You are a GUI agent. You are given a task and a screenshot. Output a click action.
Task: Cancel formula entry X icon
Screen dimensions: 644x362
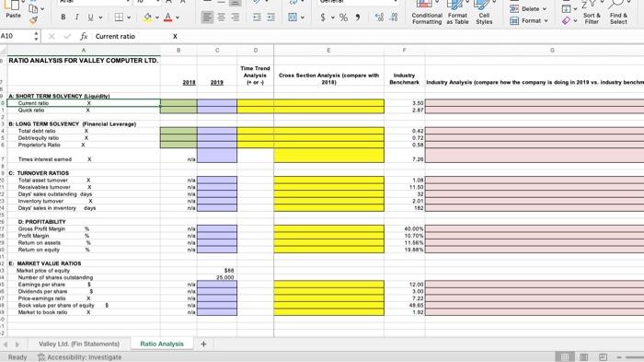tap(52, 37)
